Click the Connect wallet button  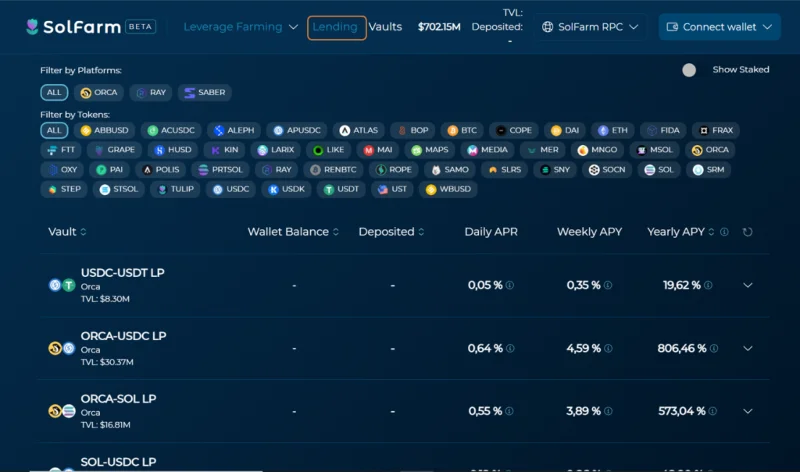[x=719, y=27]
